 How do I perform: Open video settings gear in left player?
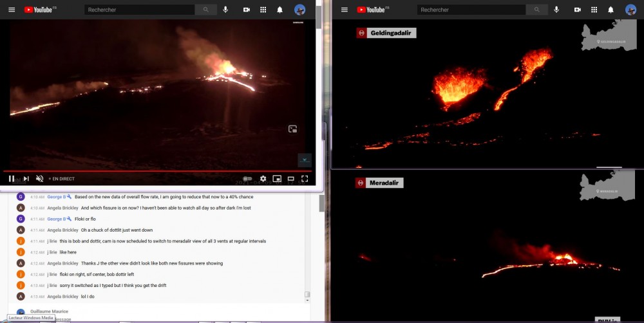pos(263,179)
